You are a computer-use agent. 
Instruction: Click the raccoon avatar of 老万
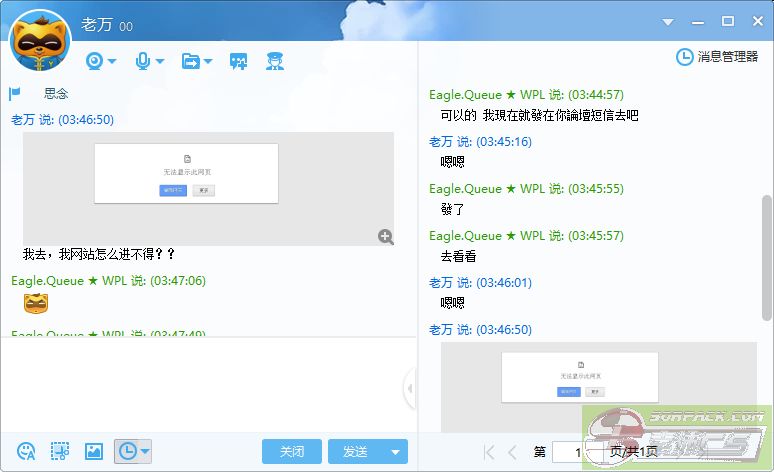[x=40, y=42]
